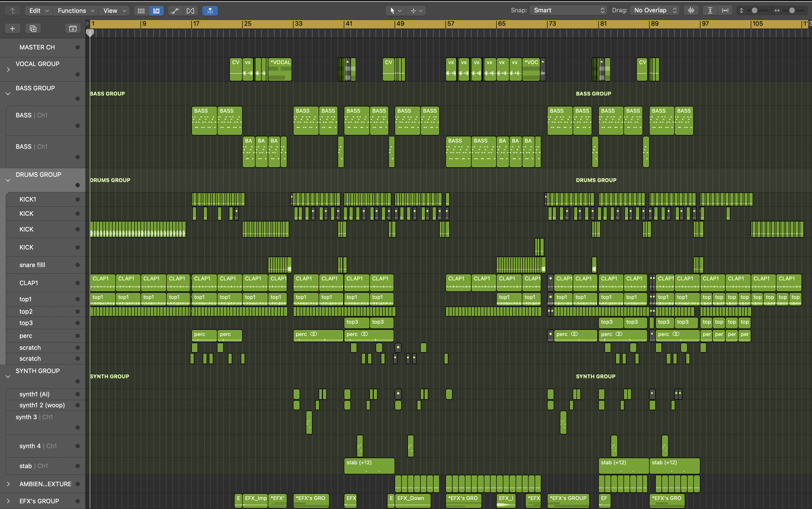
Task: Select the list view icon
Action: 156,11
